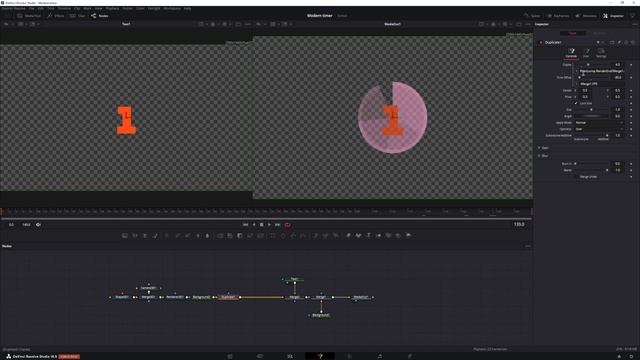Select the MediaOut1 node
Image resolution: width=640 pixels, height=360 pixels.
click(x=361, y=297)
